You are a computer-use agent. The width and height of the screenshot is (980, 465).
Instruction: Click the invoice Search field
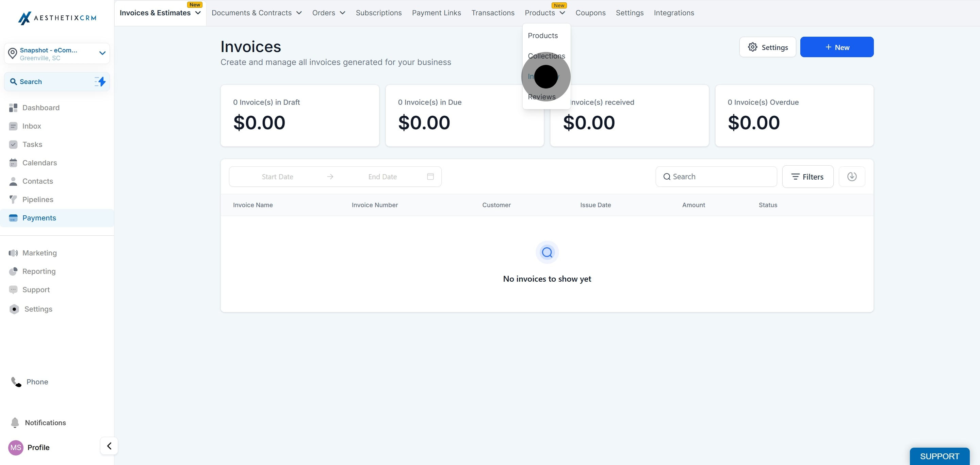point(716,177)
